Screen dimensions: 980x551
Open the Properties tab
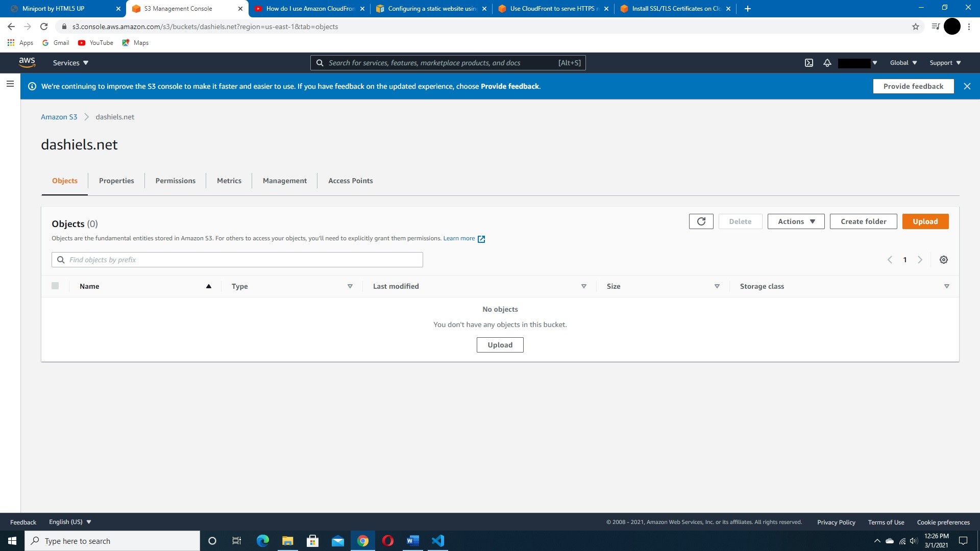click(x=116, y=181)
